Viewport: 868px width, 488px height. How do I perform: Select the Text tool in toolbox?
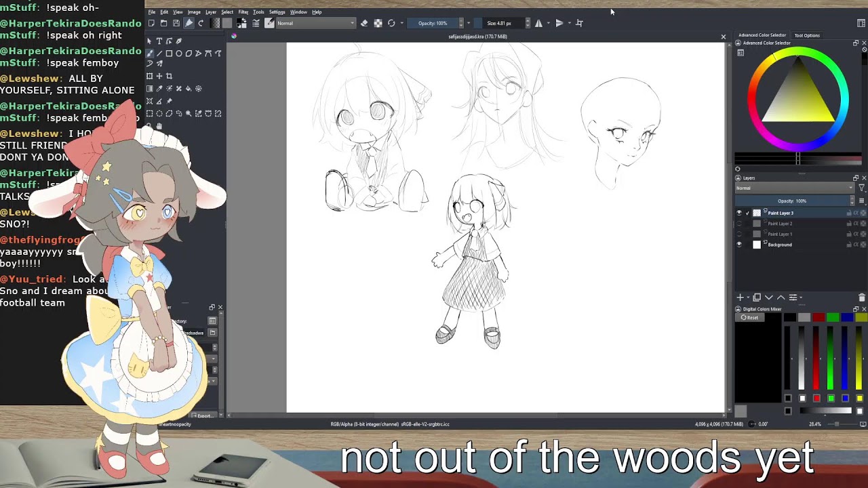coord(159,41)
